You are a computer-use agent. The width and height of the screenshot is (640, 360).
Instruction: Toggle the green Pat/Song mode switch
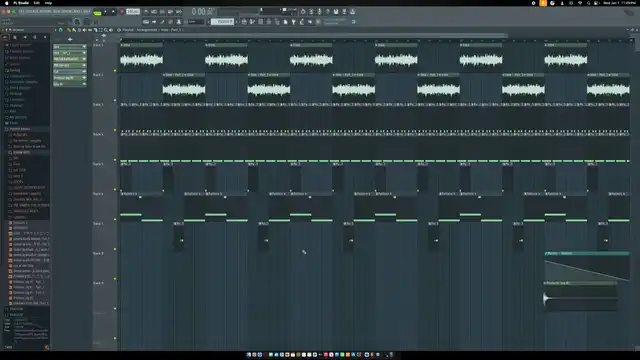click(97, 13)
